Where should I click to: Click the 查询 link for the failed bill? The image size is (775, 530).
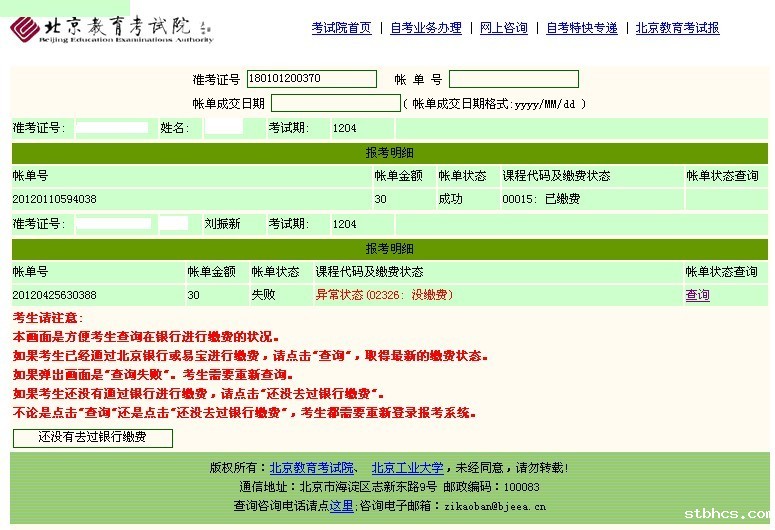pyautogui.click(x=697, y=295)
